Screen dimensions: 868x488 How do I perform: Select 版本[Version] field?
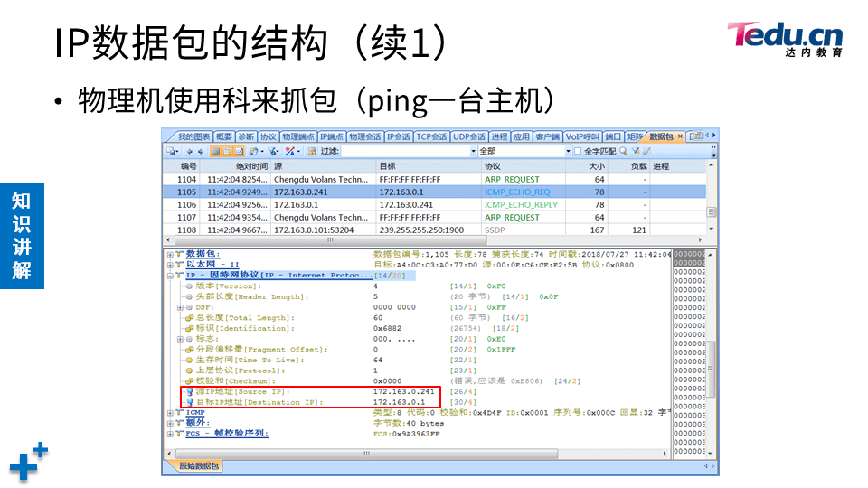228,286
